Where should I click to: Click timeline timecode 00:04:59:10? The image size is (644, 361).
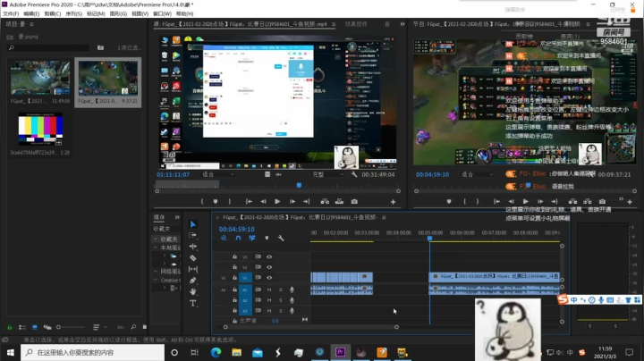pos(236,230)
